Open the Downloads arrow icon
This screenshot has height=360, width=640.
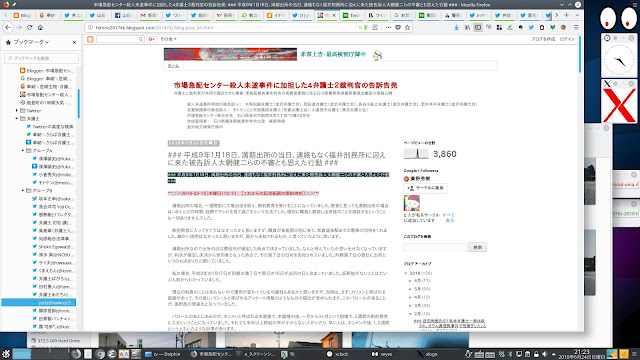[456, 27]
